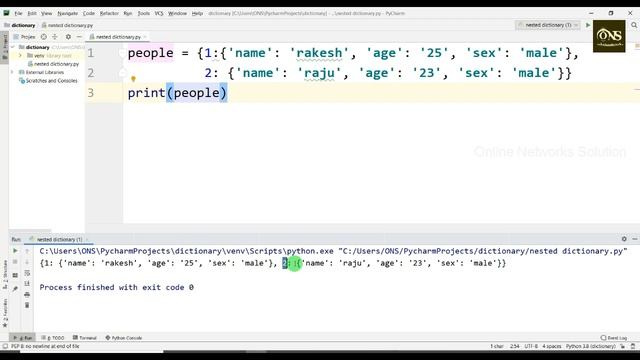The image size is (640, 360).
Task: Hide the Project panel with minus icon
Action: click(x=79, y=37)
